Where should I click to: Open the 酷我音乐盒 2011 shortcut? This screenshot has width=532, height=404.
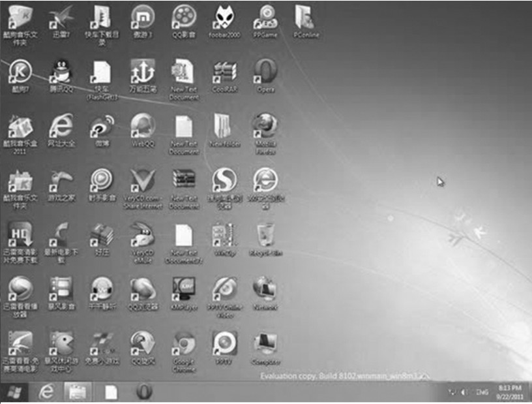click(x=20, y=134)
